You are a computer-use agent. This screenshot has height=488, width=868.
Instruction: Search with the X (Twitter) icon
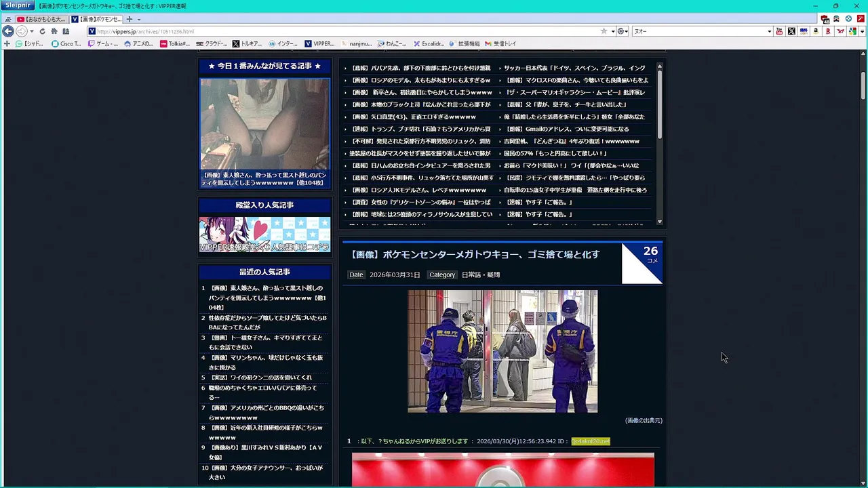click(x=791, y=31)
